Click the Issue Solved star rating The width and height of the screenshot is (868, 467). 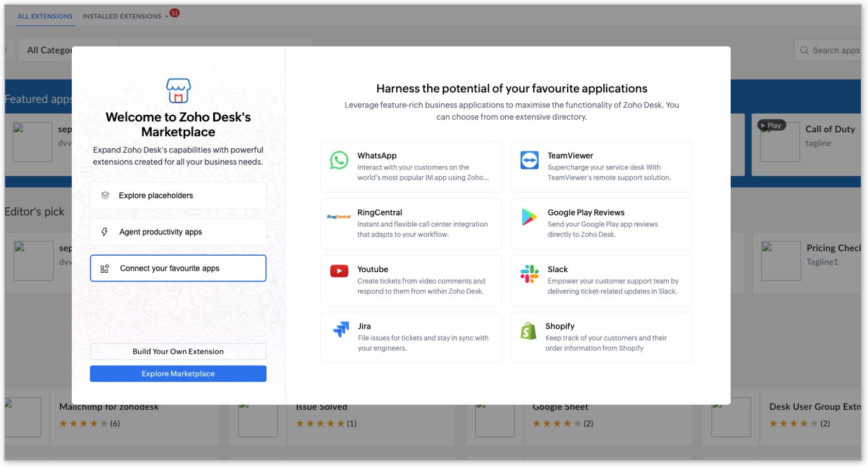pos(320,424)
